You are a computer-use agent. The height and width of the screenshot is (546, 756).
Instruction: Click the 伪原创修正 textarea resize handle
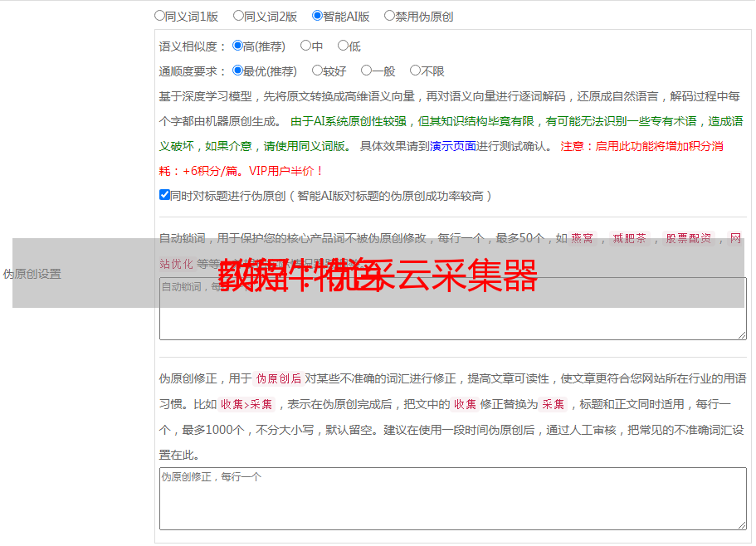(742, 524)
